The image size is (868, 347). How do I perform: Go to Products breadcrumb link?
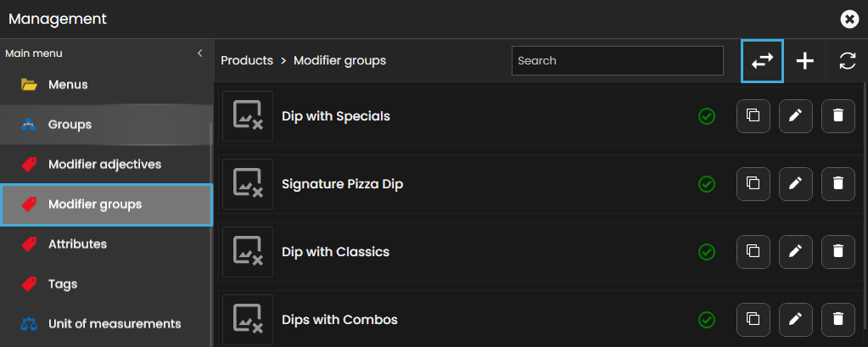247,61
